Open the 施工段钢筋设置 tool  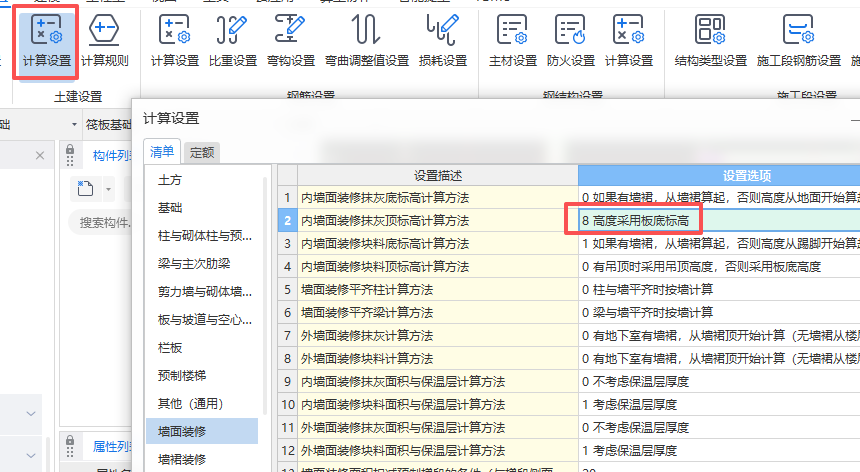799,42
